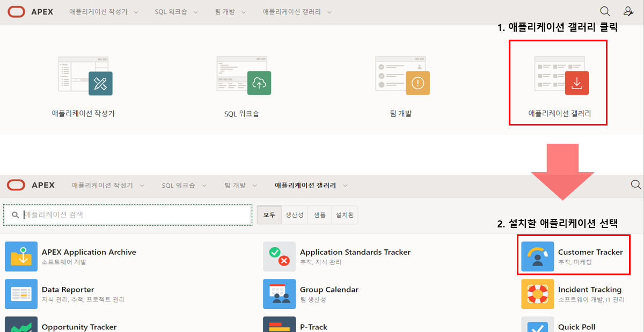Click SQL 워크숍 tile label
Viewport: 644px width, 332px height.
point(241,114)
